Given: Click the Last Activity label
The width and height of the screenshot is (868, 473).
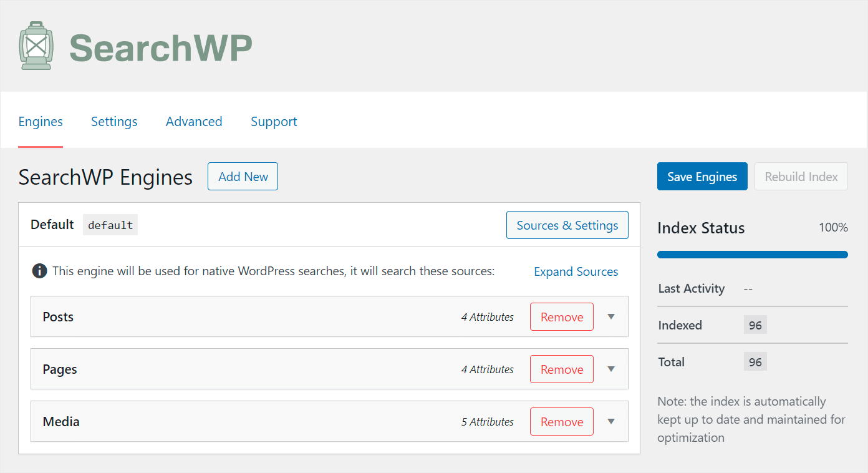Looking at the screenshot, I should pos(692,288).
